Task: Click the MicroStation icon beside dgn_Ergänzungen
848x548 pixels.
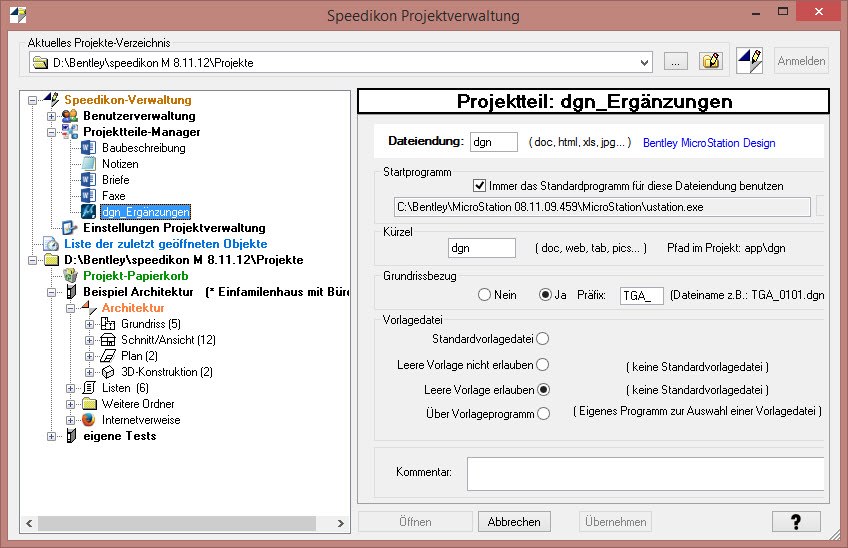Action: tap(88, 212)
